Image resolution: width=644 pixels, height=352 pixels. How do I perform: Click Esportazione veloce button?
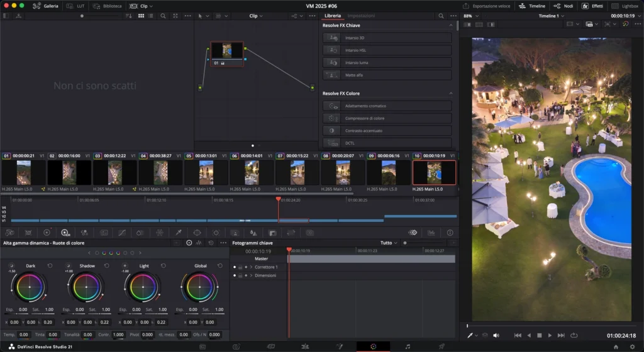pyautogui.click(x=487, y=6)
